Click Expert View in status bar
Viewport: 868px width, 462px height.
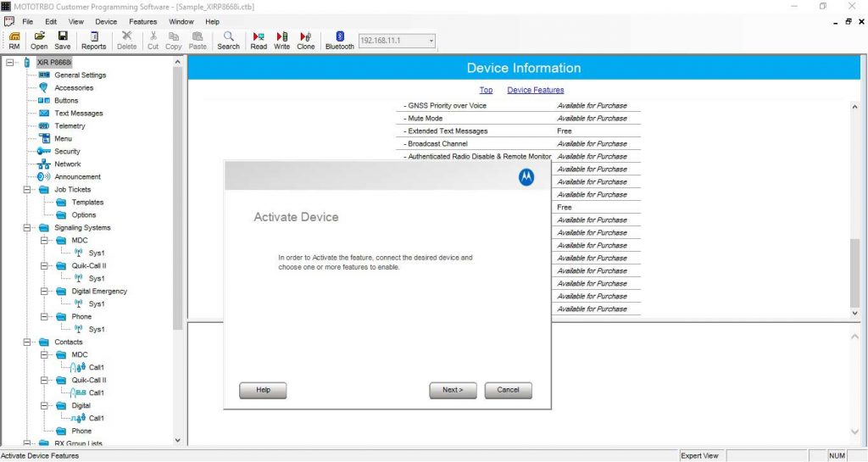point(699,456)
